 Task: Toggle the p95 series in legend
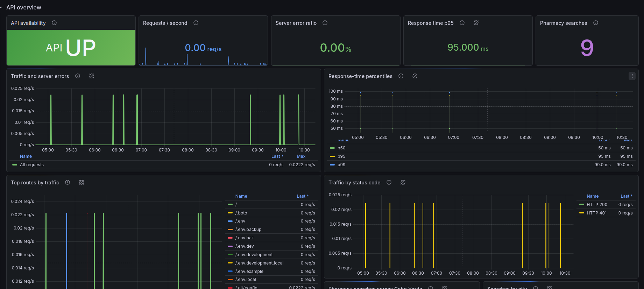[x=341, y=156]
